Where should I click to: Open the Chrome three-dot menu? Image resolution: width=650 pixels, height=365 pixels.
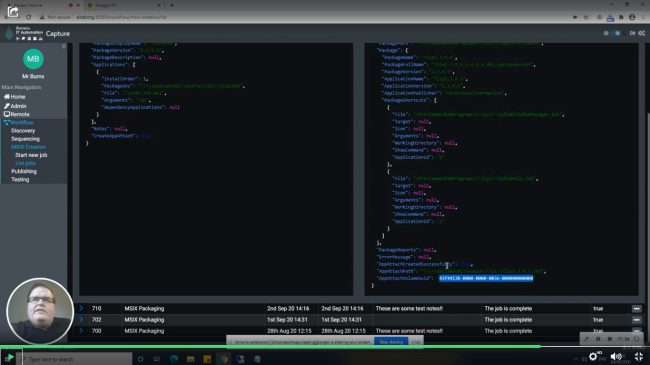point(643,17)
